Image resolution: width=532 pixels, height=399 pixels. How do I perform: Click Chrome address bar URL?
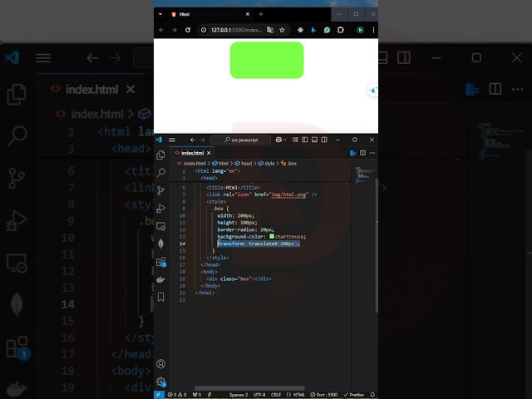click(x=236, y=30)
